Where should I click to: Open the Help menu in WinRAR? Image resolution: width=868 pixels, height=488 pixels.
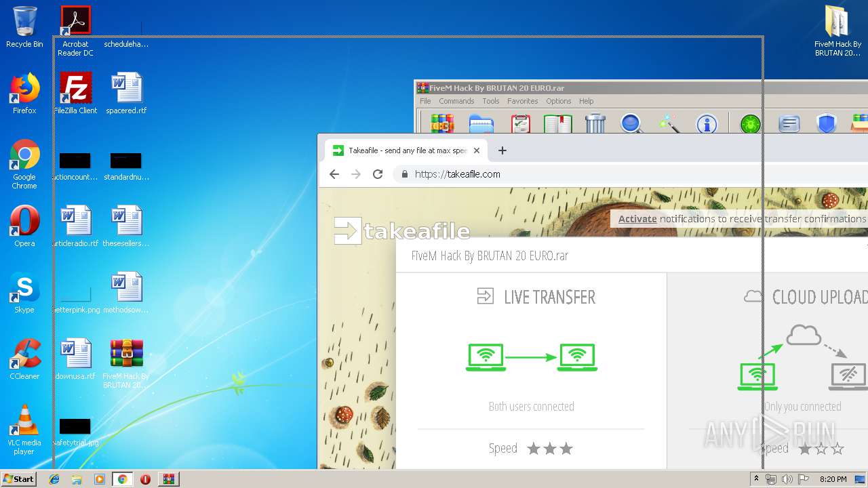point(587,101)
